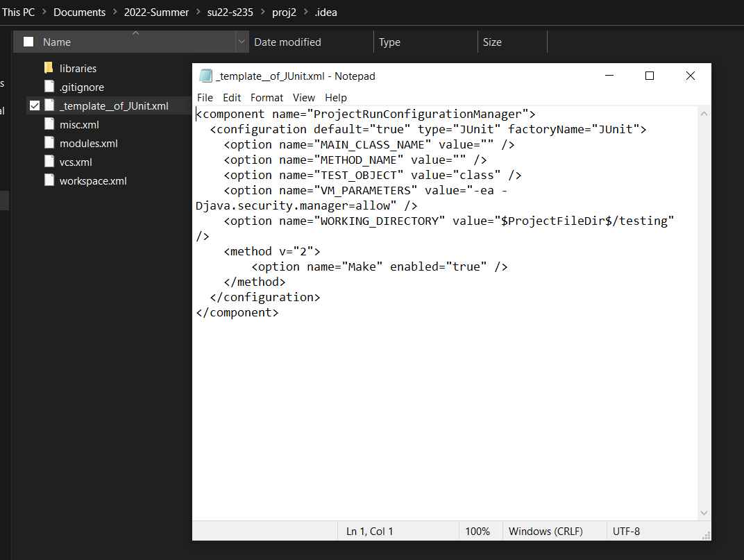Image resolution: width=744 pixels, height=560 pixels.
Task: Click the .gitignore file icon
Action: click(49, 87)
